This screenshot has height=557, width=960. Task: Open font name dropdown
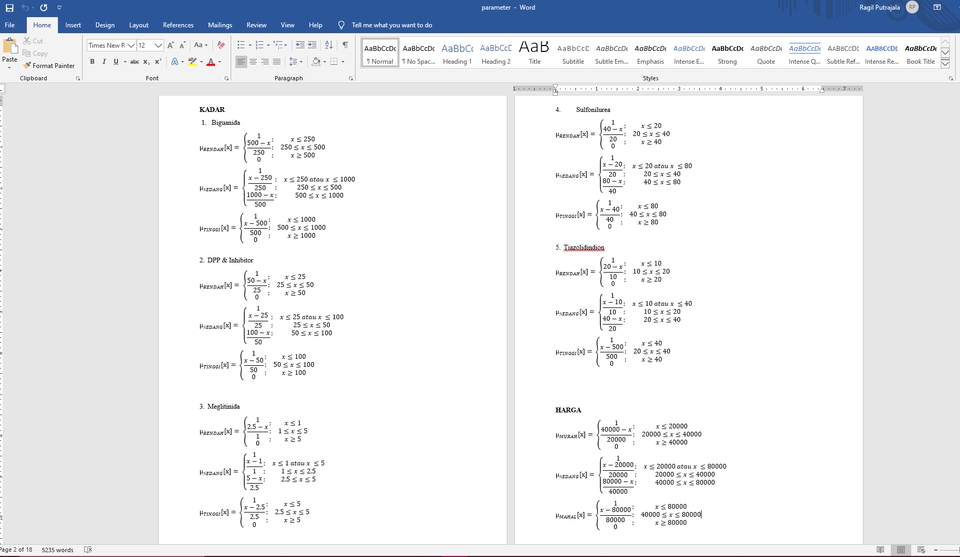(x=131, y=45)
